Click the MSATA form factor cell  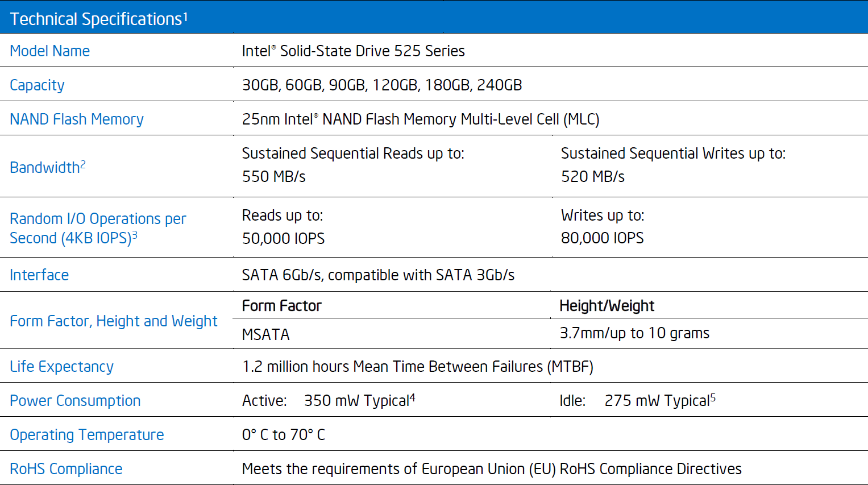click(x=265, y=334)
